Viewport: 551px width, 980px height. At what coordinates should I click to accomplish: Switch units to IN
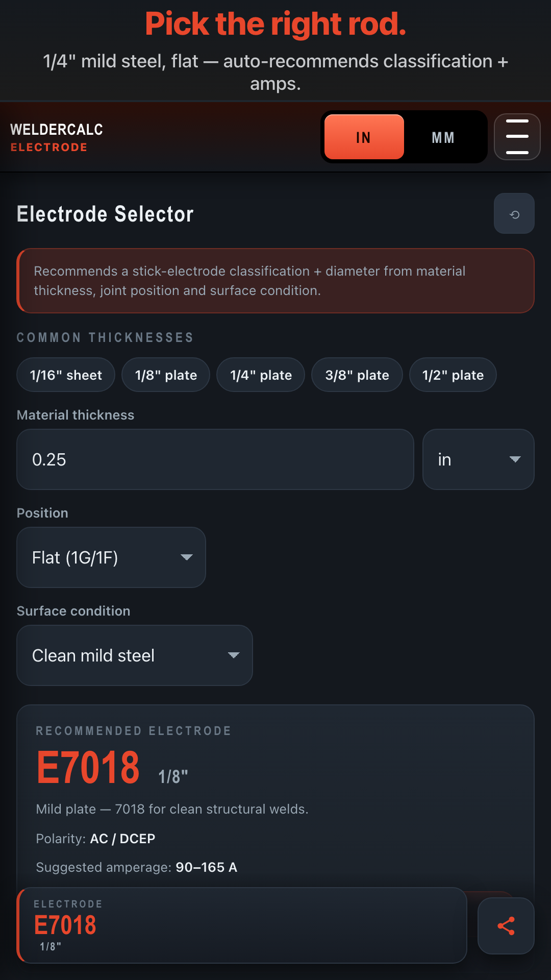click(x=364, y=137)
